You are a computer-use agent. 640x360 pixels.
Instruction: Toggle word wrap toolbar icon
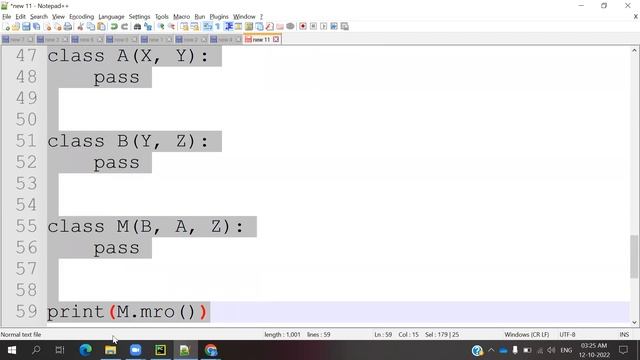pyautogui.click(x=208, y=27)
